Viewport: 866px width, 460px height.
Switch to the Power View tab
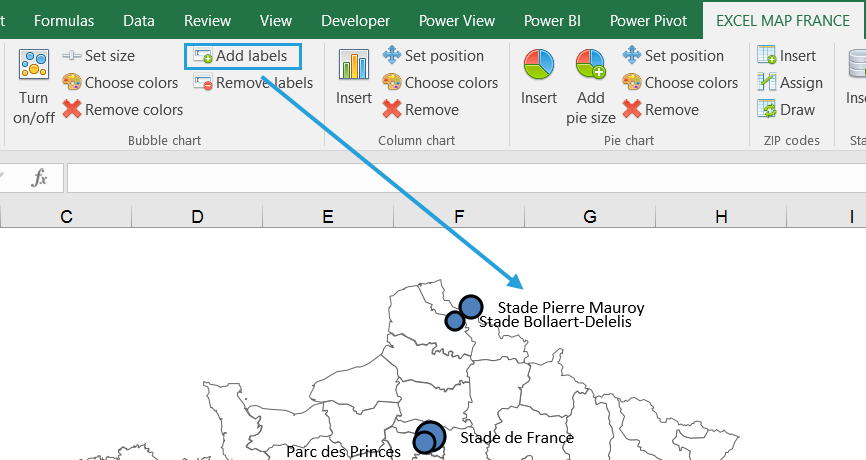(457, 21)
